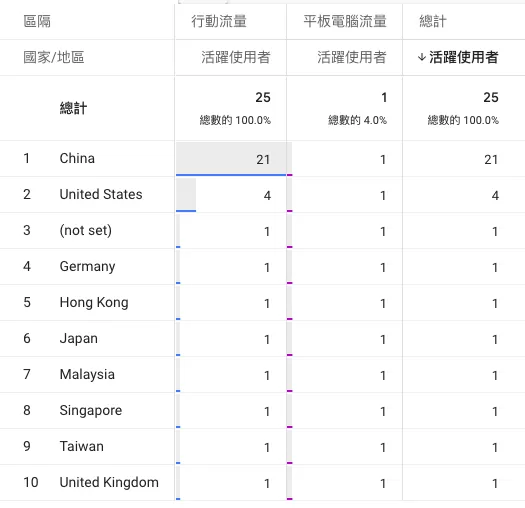
Task: Click Singapore's mobile traffic value 1
Action: (267, 412)
